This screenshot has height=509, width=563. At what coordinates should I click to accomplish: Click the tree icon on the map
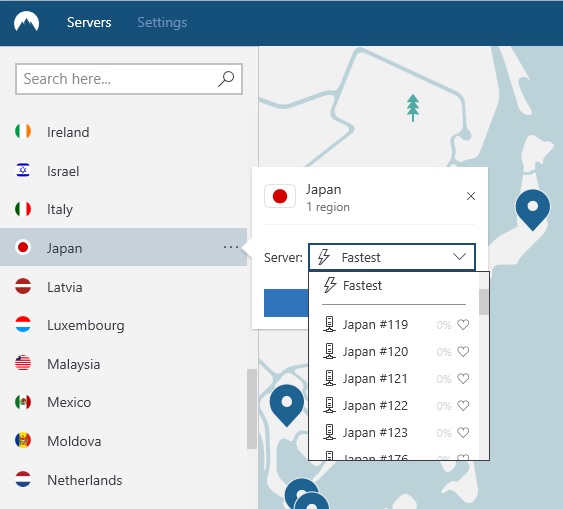[413, 108]
